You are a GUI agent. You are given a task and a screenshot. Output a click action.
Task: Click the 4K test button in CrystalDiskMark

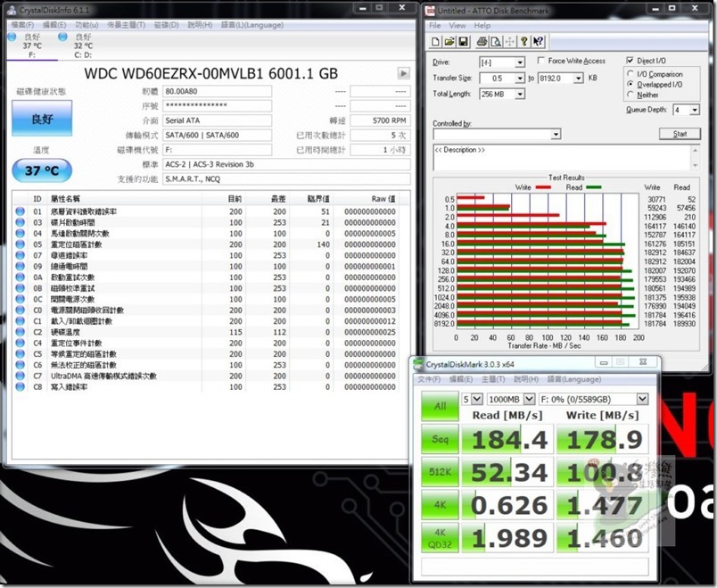440,505
